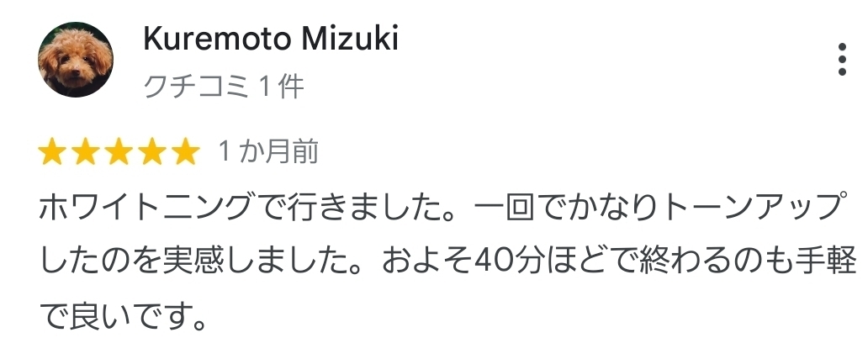The height and width of the screenshot is (359, 868).
Task: Click the fourth star of the rating
Action: point(151,151)
